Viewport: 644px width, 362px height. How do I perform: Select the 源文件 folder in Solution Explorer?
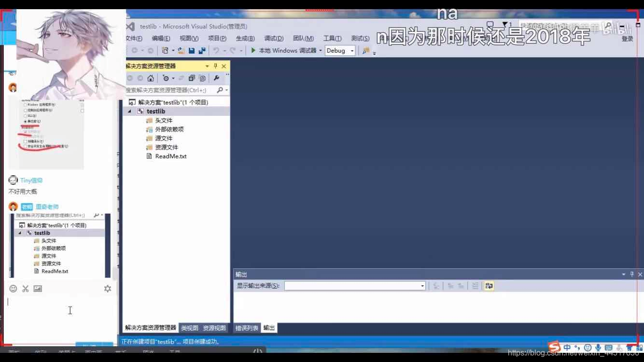click(x=164, y=139)
